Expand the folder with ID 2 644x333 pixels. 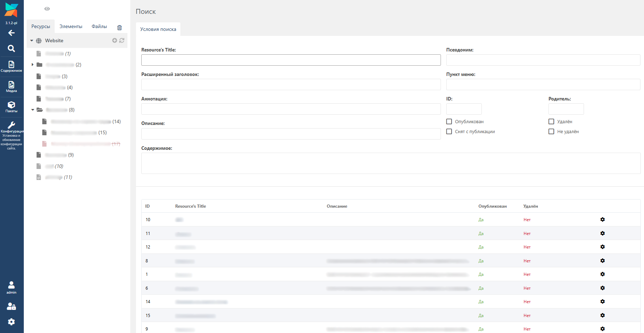click(x=32, y=65)
